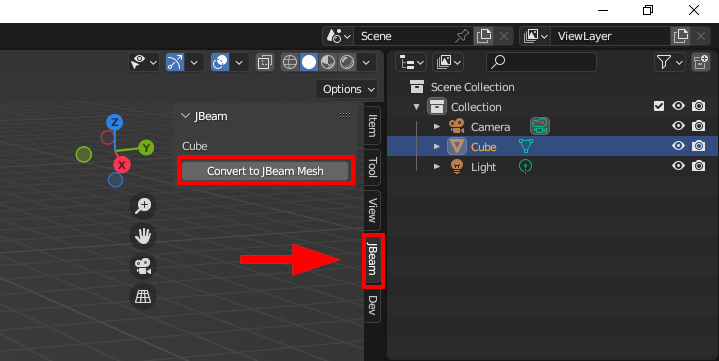This screenshot has width=719, height=361.
Task: Click the Cube mesh data icon
Action: tap(526, 146)
